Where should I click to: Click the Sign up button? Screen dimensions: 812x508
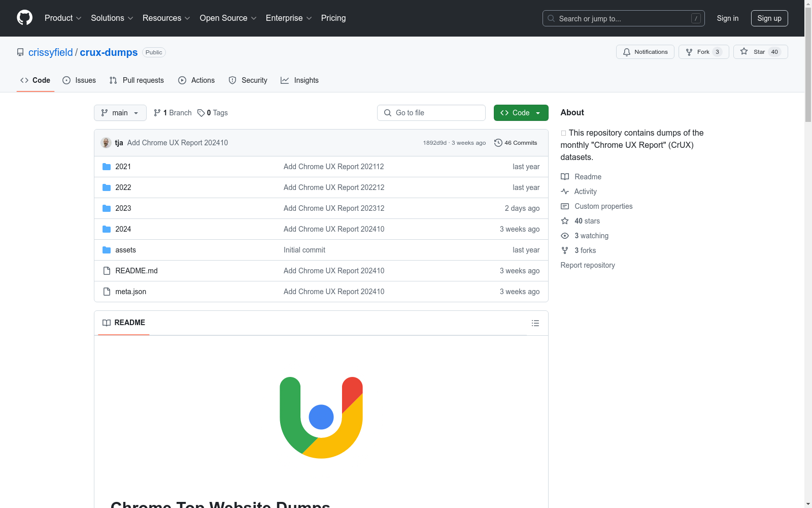click(769, 18)
